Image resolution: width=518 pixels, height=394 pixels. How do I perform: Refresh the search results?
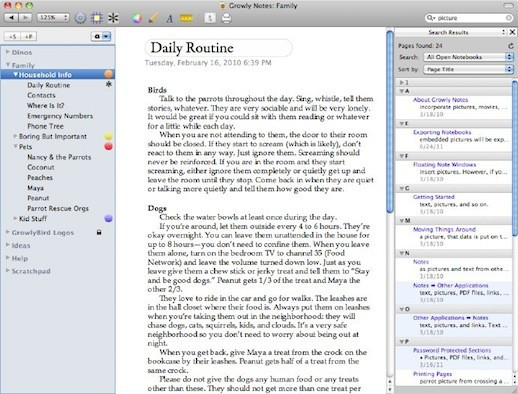[x=511, y=46]
